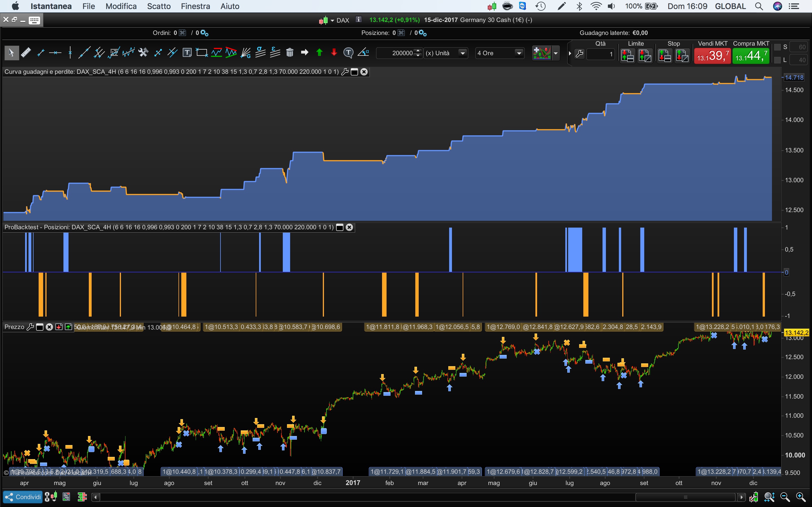Viewport: 812px width, 507px height.
Task: Click the Condividi share button
Action: (x=23, y=497)
